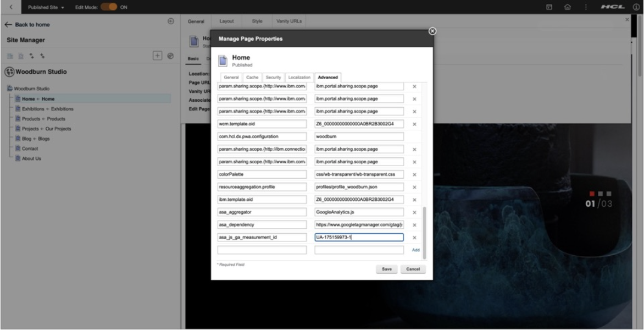Click the move page up icon

[x=32, y=56]
